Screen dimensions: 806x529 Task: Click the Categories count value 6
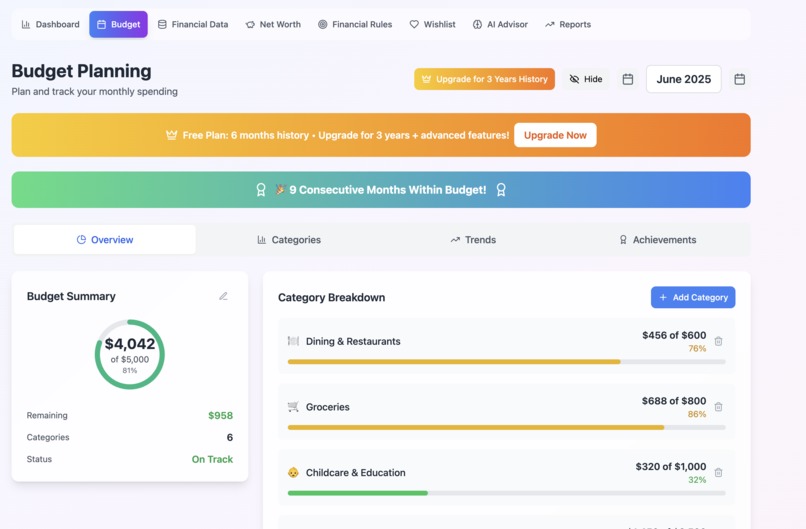point(230,437)
